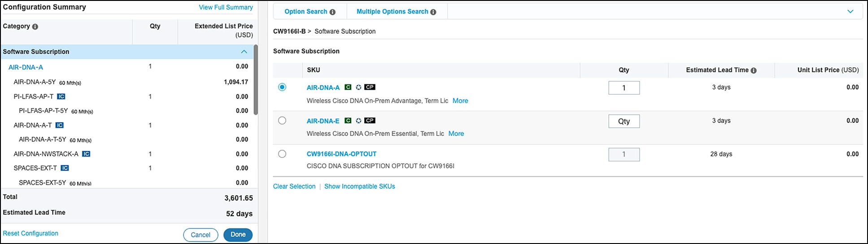Click the IC badge beside PI-LFAS-AP-T
Viewport: 868px width, 244px height.
tap(61, 96)
